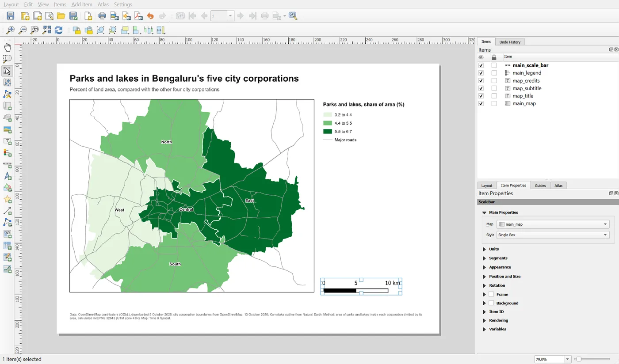619x364 pixels.
Task: Switch to the Guides tab
Action: point(540,186)
